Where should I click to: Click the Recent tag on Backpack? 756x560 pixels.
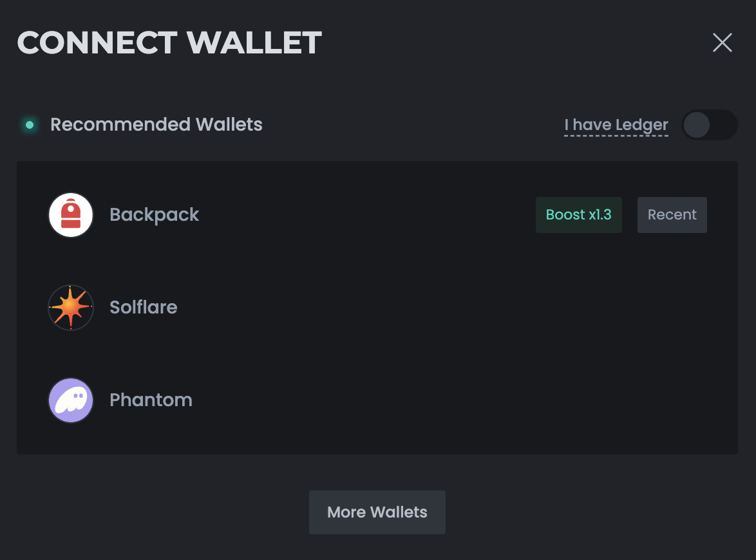[x=672, y=215]
